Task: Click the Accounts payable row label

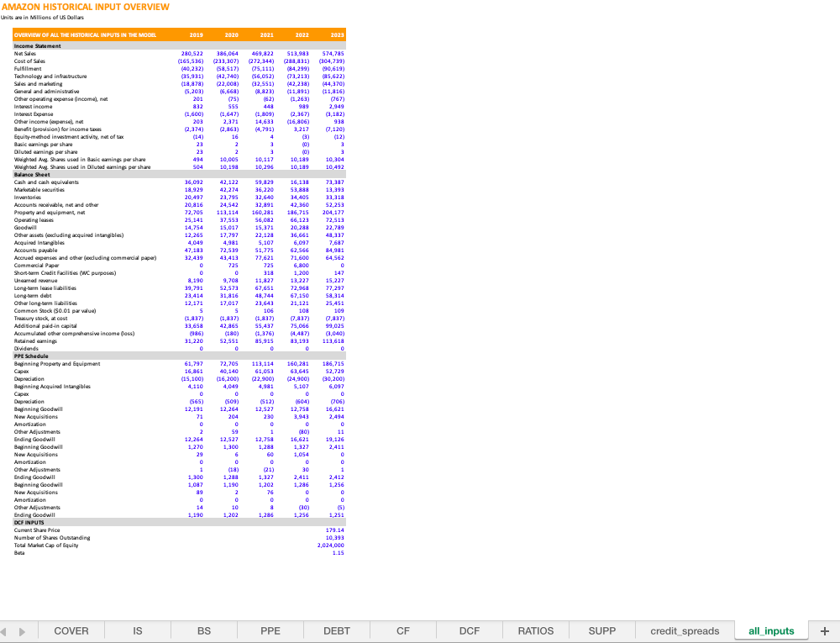Action: [35, 250]
